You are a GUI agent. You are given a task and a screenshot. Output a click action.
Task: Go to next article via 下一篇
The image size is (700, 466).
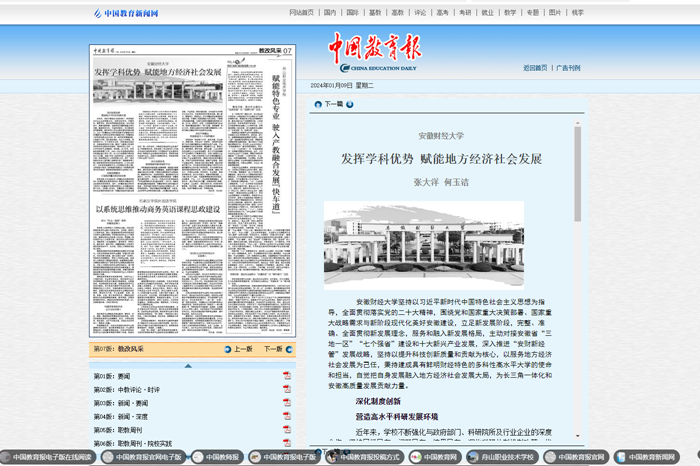pyautogui.click(x=333, y=104)
